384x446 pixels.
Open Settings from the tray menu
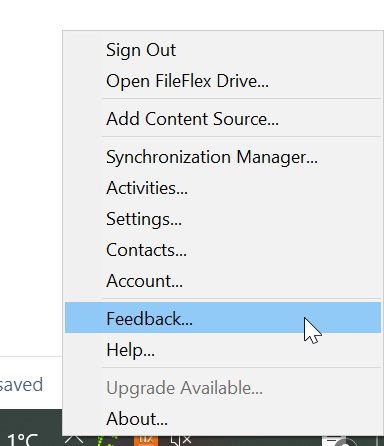click(223, 219)
